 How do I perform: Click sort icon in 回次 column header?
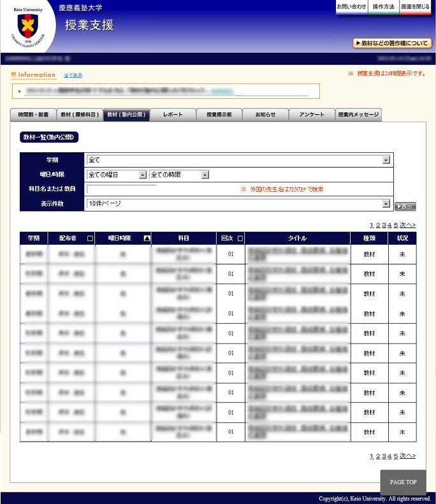(240, 238)
